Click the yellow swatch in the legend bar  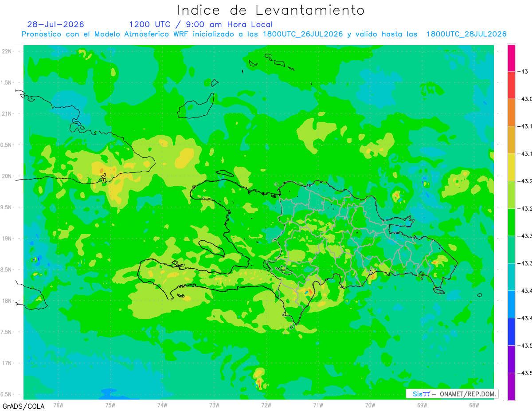511,167
